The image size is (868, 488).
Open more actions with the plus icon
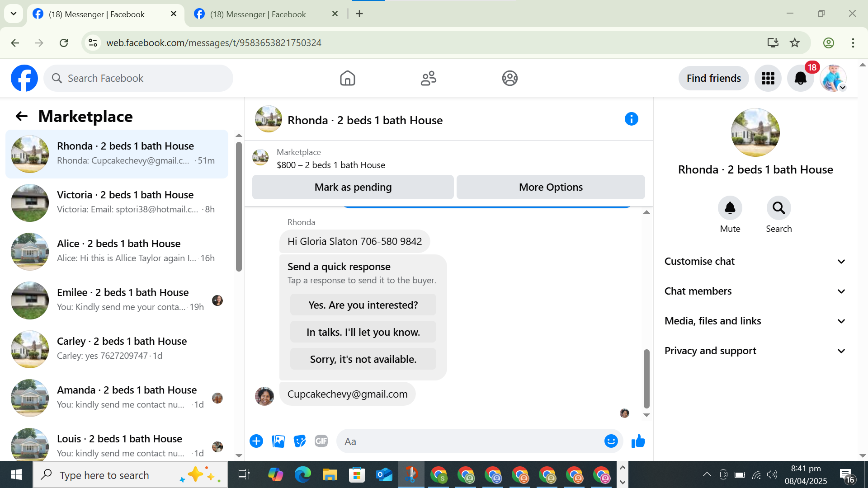click(256, 441)
